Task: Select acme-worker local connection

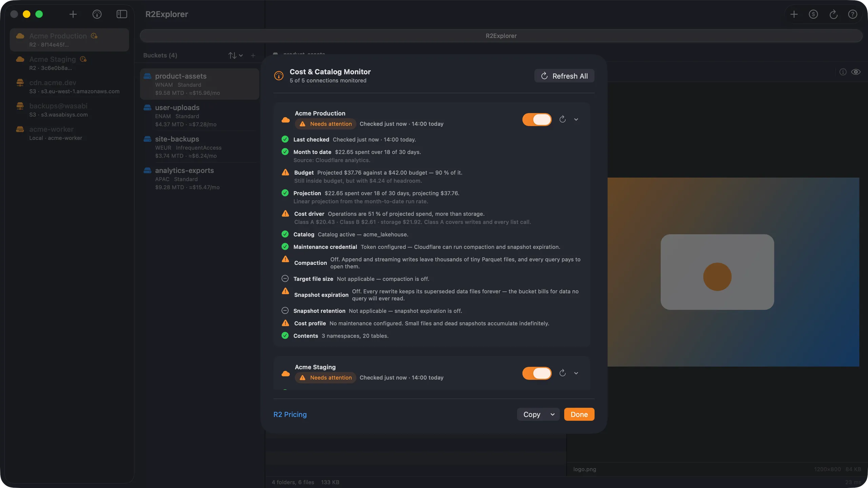Action: pos(69,133)
